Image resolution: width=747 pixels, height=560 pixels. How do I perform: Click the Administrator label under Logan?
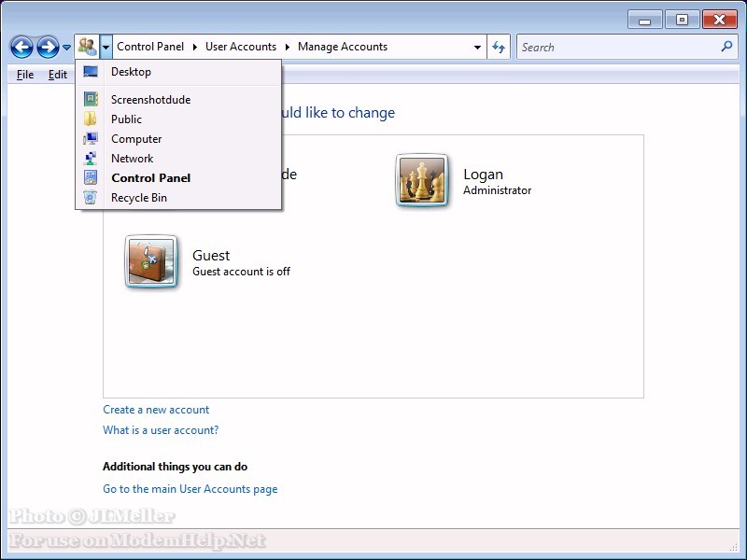(497, 190)
